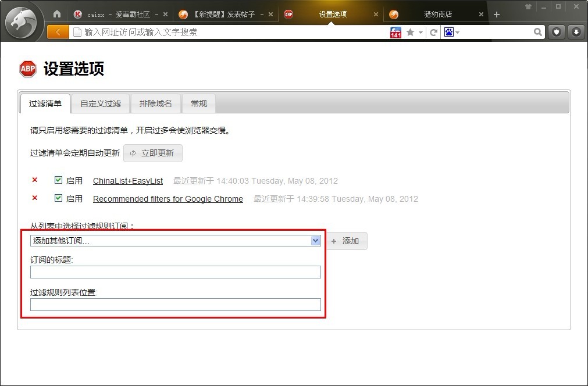Click the 添加 button

[345, 241]
